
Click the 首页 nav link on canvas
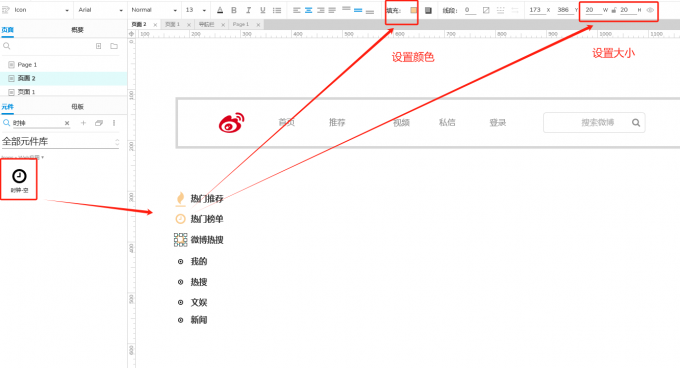point(287,123)
